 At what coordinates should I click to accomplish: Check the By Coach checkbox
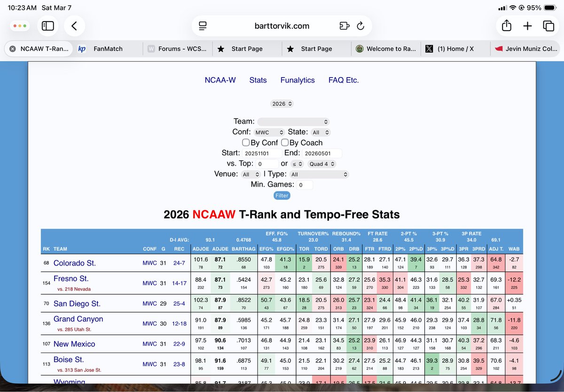click(x=284, y=142)
